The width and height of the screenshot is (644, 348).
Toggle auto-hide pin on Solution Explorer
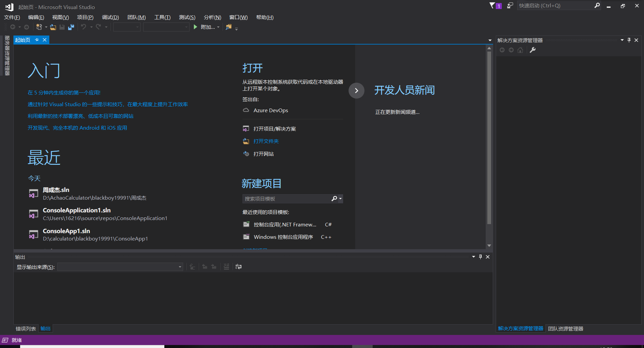click(x=629, y=40)
